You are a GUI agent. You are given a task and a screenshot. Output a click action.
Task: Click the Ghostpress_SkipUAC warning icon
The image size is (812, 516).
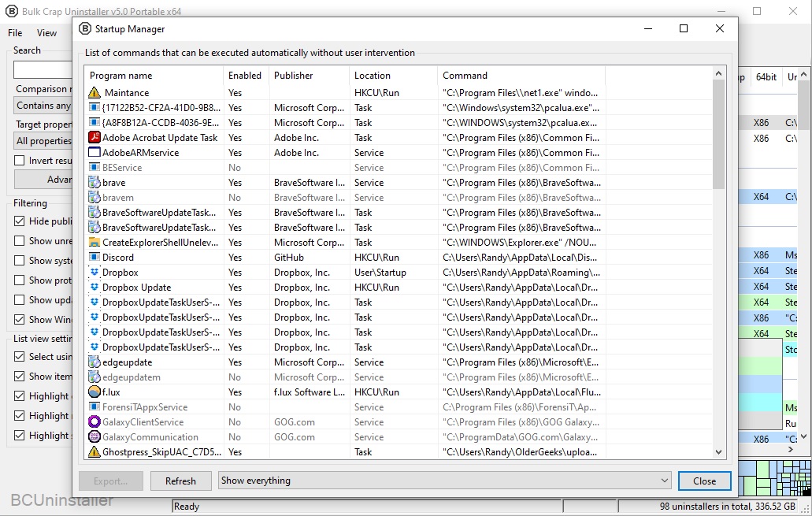95,452
